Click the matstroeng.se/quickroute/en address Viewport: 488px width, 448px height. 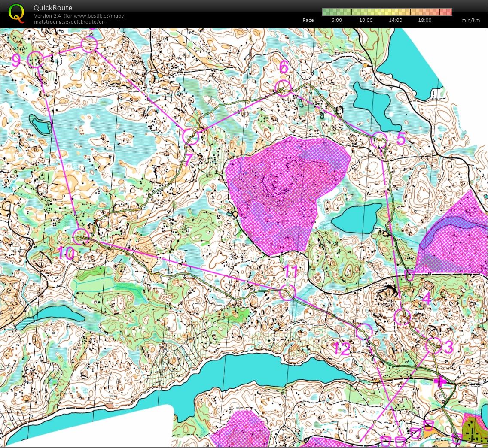[x=69, y=22]
